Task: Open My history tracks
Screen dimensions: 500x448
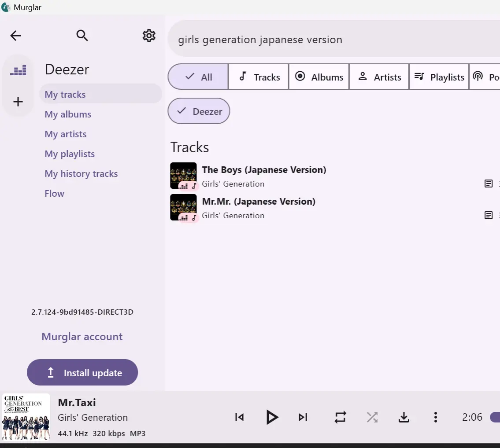Action: coord(81,174)
